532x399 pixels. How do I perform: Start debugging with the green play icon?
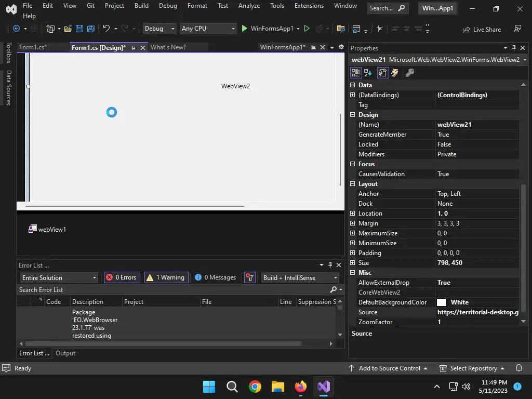click(x=244, y=29)
